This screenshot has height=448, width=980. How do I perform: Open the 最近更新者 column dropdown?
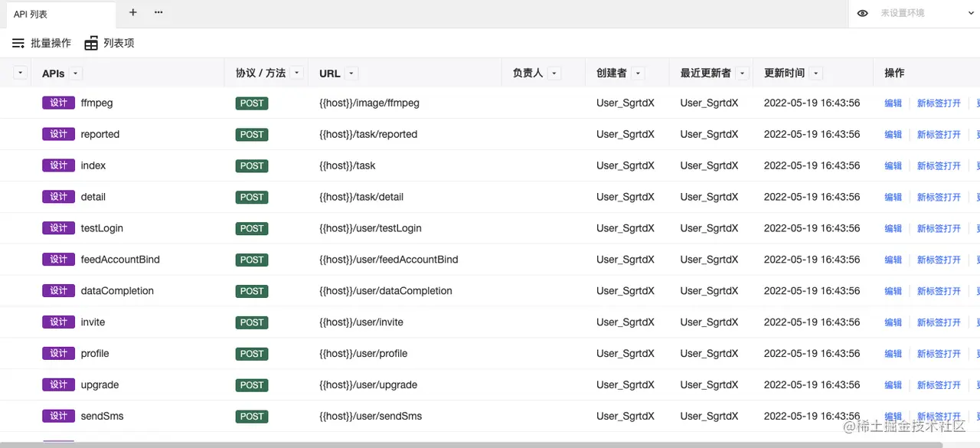[743, 74]
